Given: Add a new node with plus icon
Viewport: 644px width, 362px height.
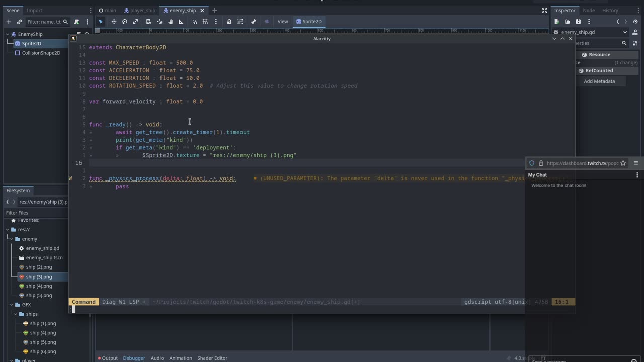Looking at the screenshot, I should click(9, 22).
